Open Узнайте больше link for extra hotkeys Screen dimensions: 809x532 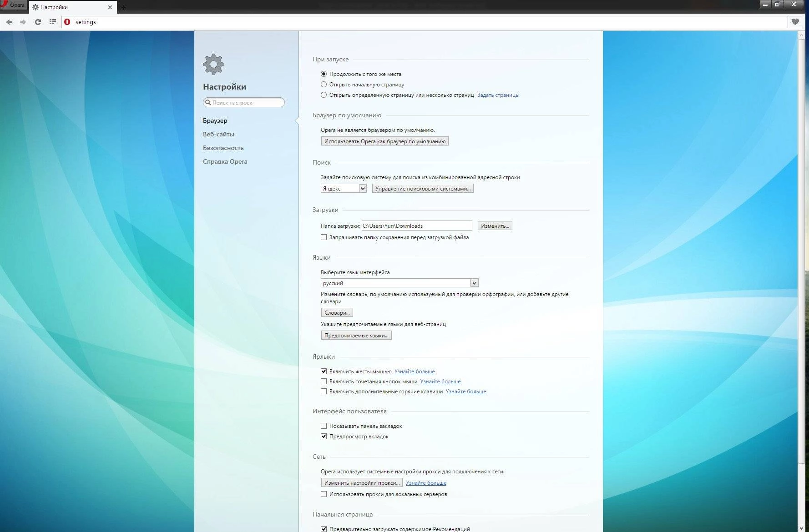(466, 391)
